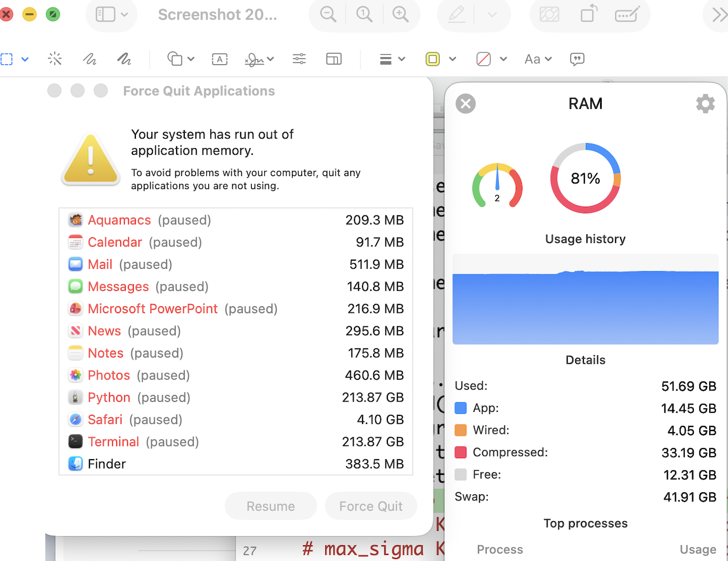Close the RAM panel with the X

pos(466,104)
